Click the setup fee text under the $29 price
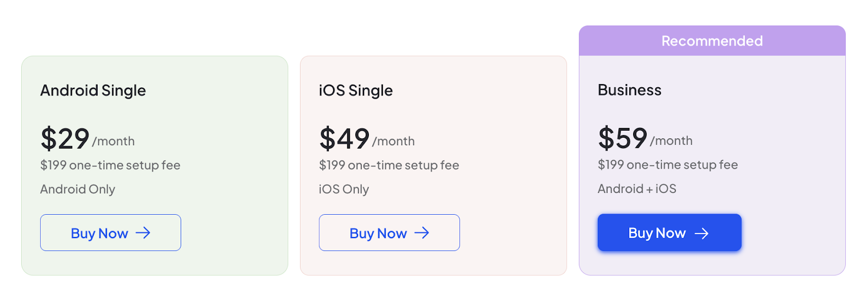868x302 pixels. coord(110,165)
